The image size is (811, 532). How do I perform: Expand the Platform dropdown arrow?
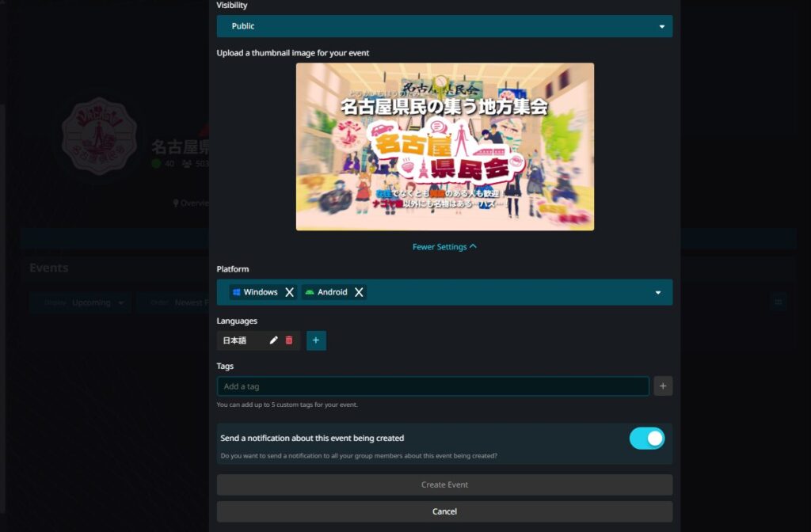point(658,293)
